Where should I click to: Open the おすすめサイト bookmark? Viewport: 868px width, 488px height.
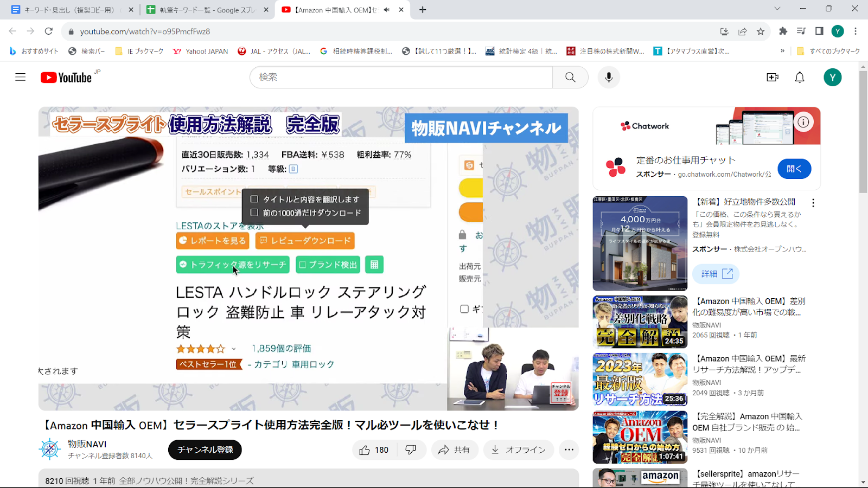pyautogui.click(x=34, y=51)
